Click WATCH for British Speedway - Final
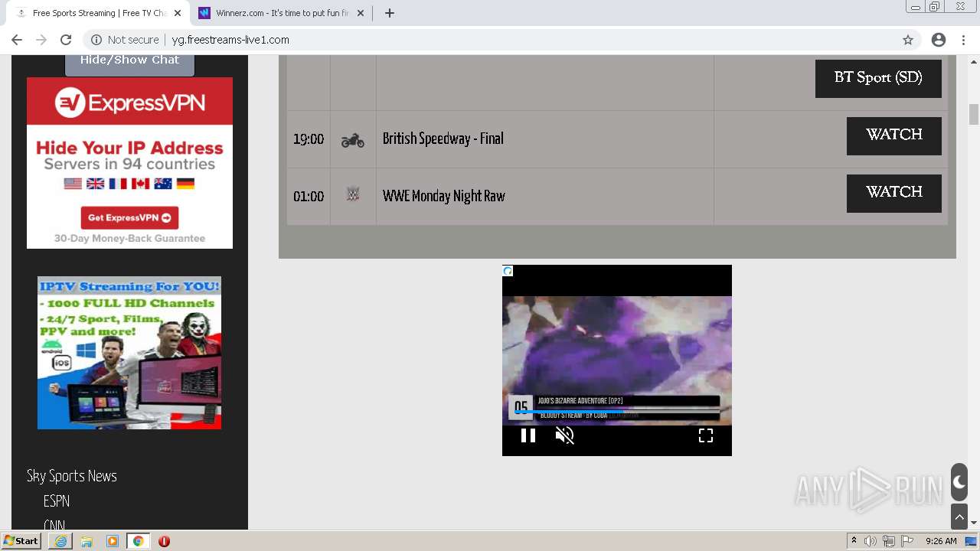 (894, 135)
